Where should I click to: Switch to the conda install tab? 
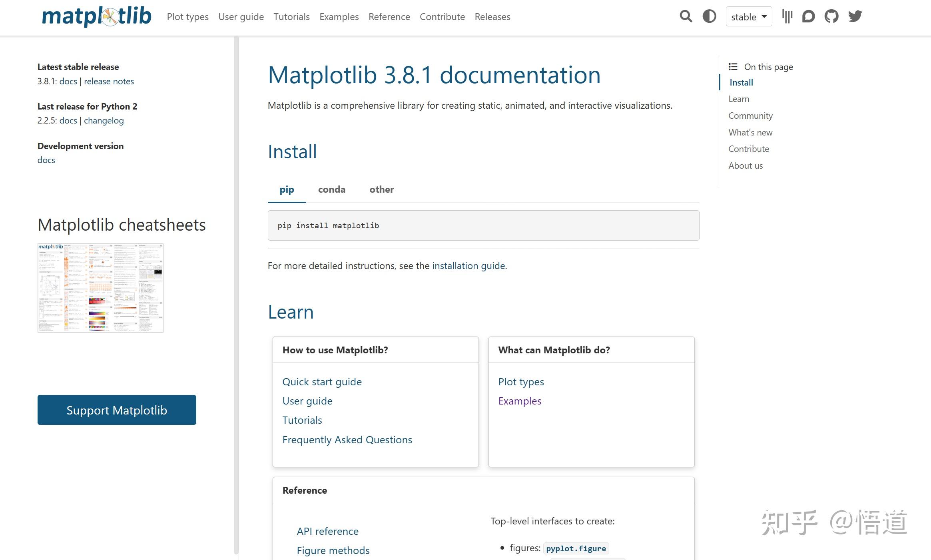(331, 189)
